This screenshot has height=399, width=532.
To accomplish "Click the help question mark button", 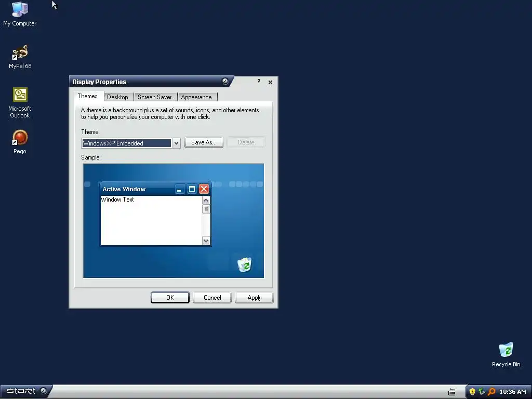I will pyautogui.click(x=259, y=82).
